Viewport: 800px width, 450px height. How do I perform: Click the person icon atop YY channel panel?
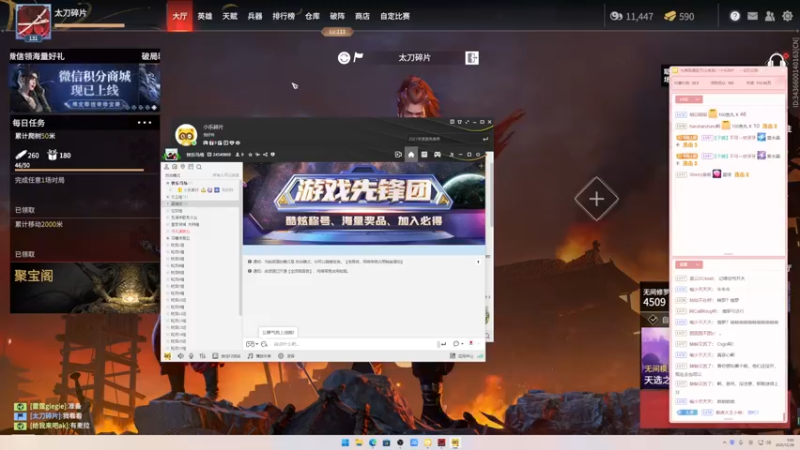click(166, 167)
